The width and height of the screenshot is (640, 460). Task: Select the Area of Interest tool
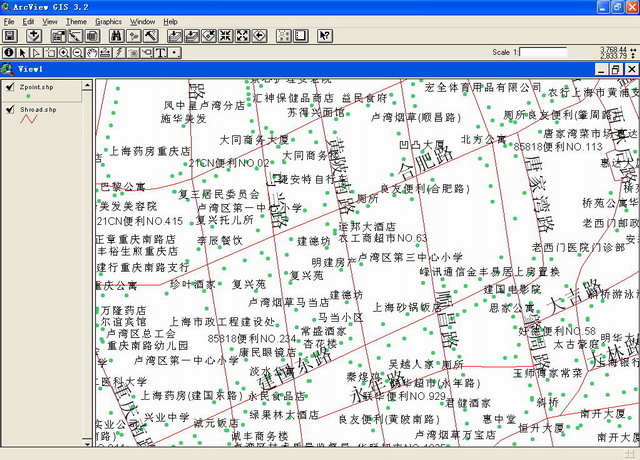pos(133,53)
